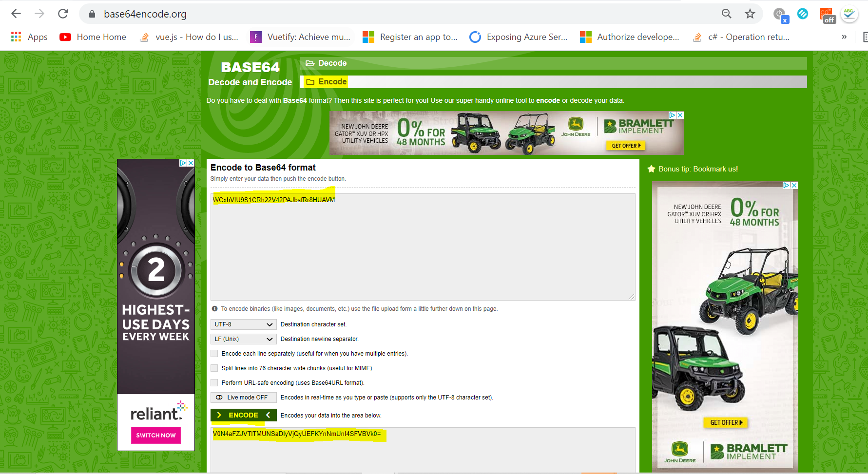868x474 pixels.
Task: Open the Apps grid shortcut
Action: tap(29, 37)
